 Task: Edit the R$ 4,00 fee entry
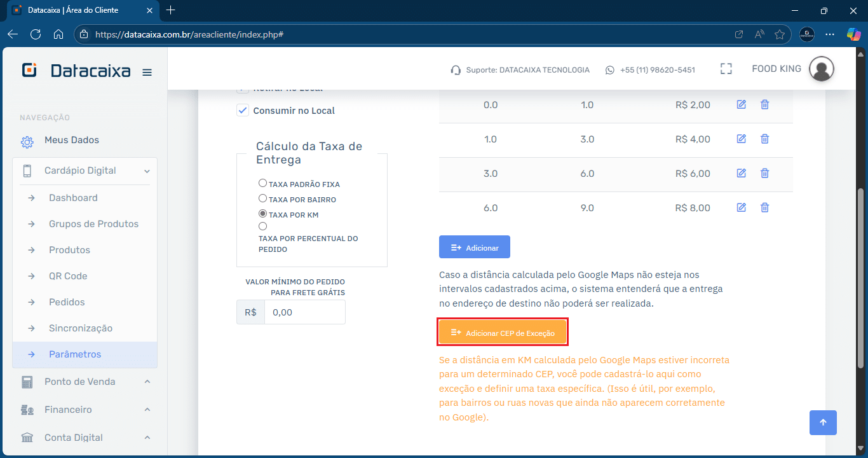[x=741, y=139]
